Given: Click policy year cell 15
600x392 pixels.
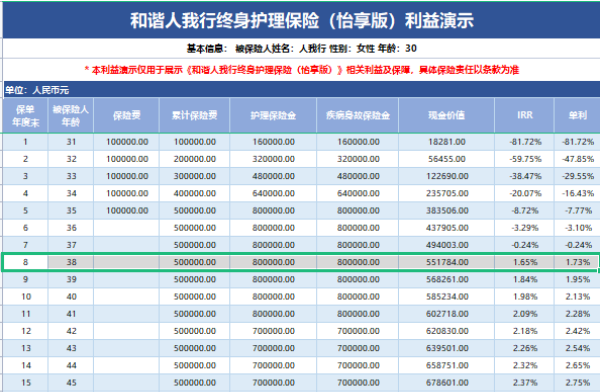Looking at the screenshot, I should tap(25, 383).
